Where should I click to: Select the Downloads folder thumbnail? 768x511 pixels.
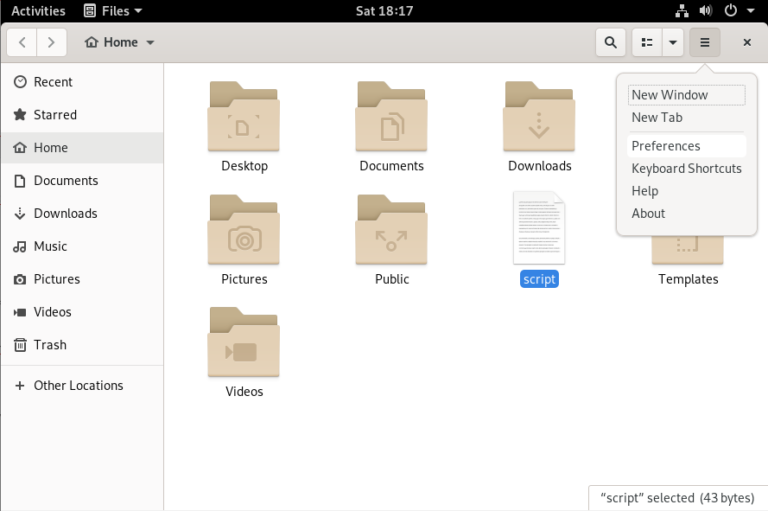[x=539, y=117]
